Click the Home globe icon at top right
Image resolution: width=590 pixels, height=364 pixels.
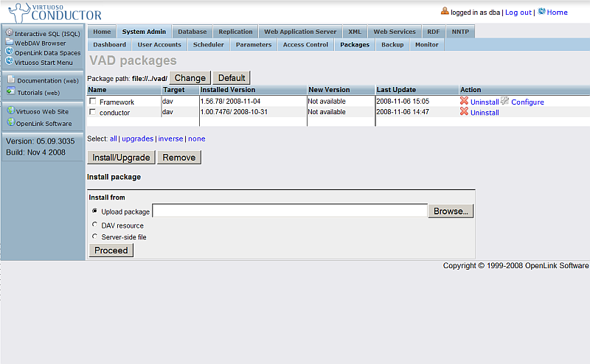pos(541,12)
